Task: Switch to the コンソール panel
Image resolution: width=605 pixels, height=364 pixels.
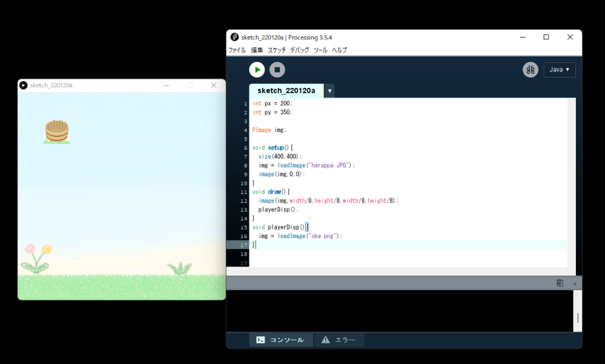Action: point(280,340)
